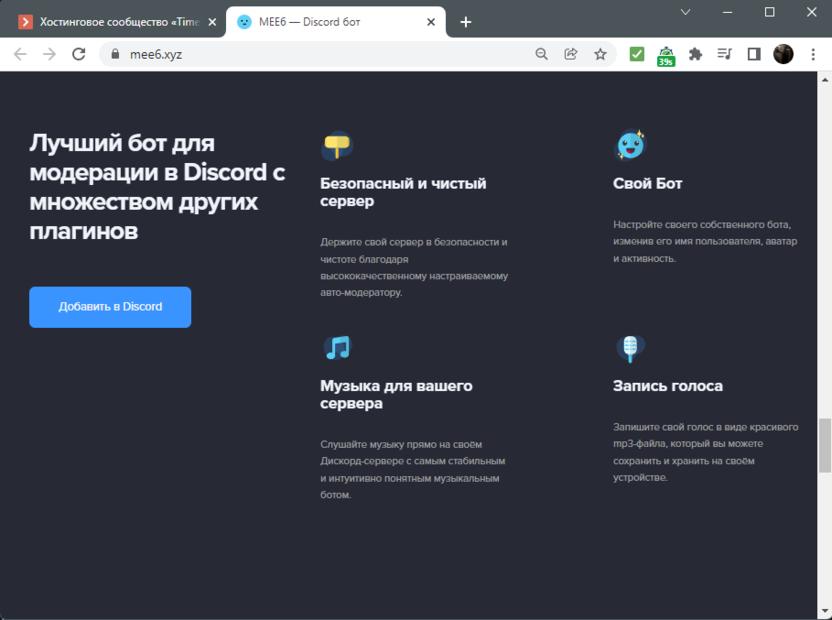This screenshot has height=620, width=832.
Task: Click MEE6 tab favicon
Action: (244, 22)
